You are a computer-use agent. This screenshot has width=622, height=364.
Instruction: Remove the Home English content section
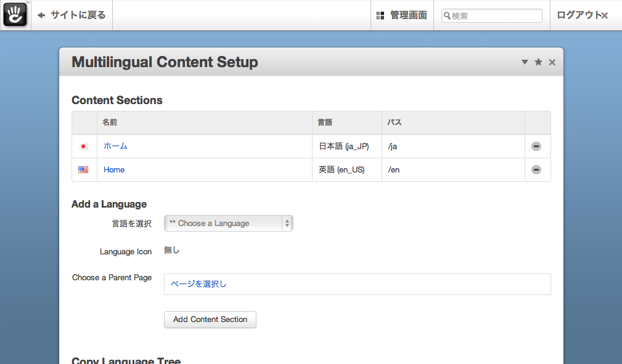pyautogui.click(x=536, y=170)
